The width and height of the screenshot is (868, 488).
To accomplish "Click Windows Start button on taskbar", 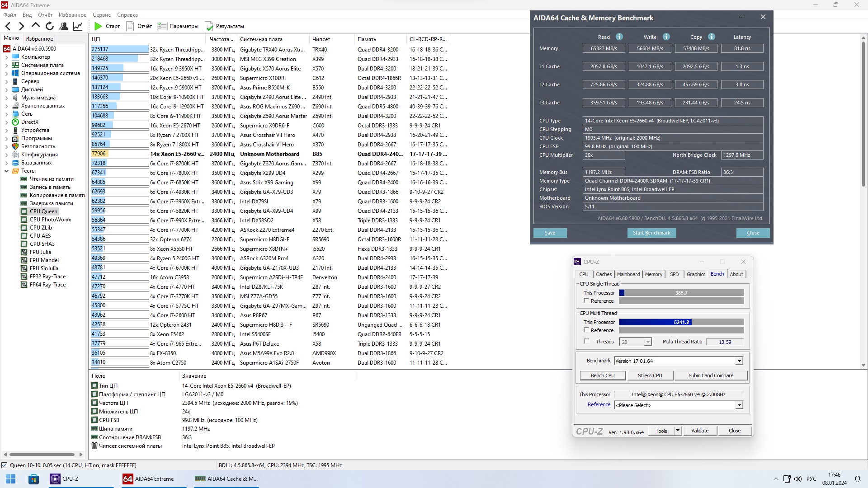I will click(x=11, y=479).
